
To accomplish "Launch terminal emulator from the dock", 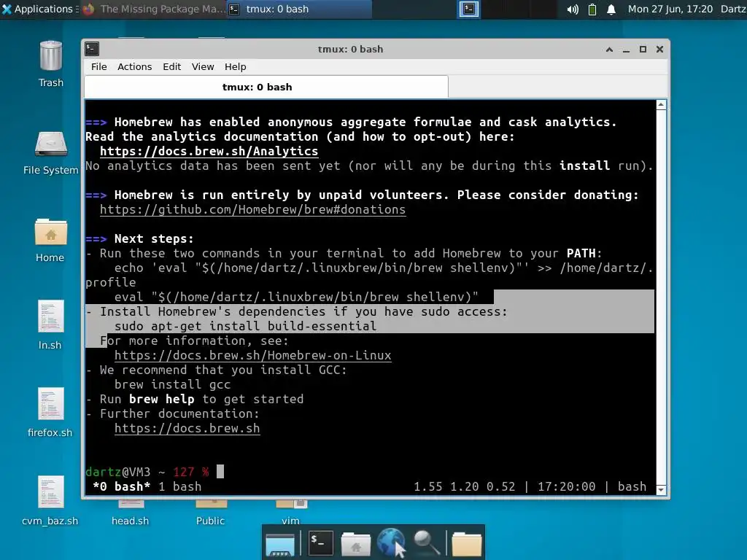I will [x=320, y=542].
